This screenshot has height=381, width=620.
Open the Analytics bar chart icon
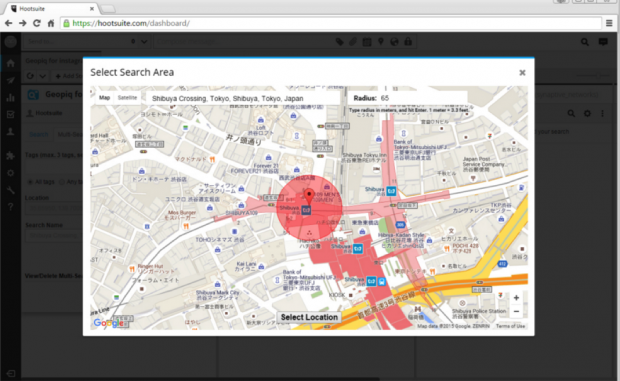coord(11,98)
